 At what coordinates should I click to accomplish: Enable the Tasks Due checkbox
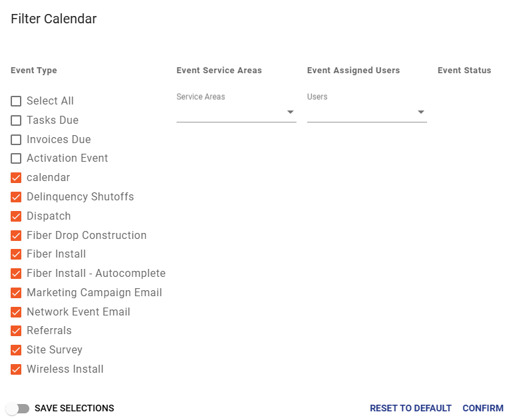click(x=16, y=120)
